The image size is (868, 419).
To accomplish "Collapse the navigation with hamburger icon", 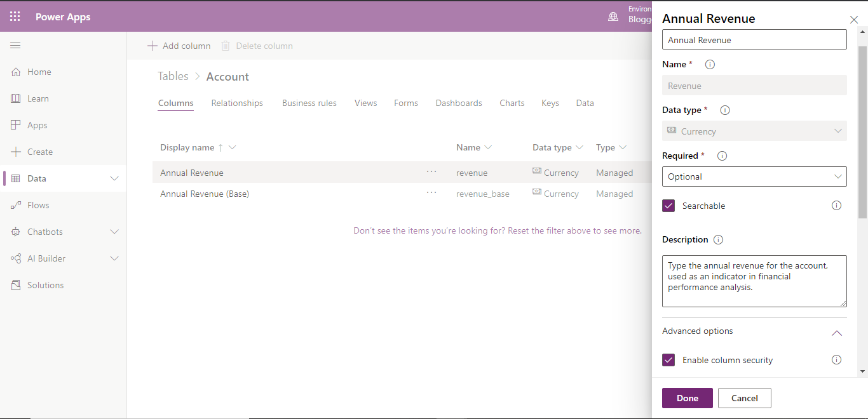I will click(x=15, y=45).
